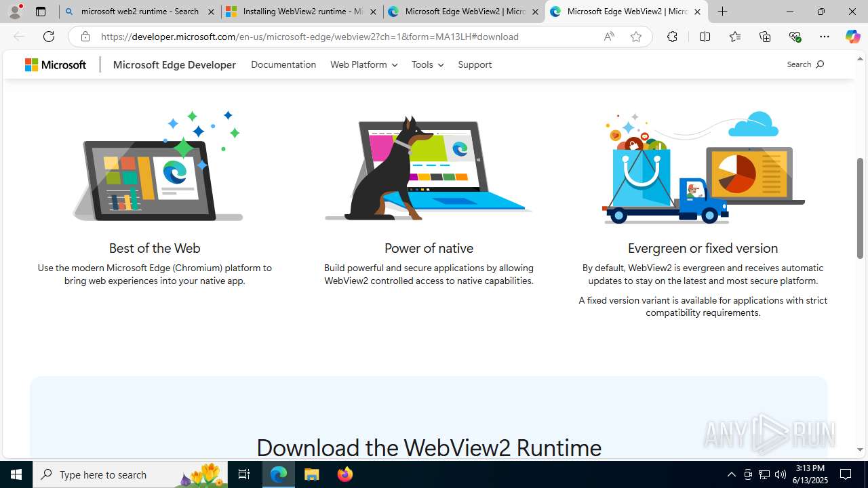
Task: Open the Action Center notifications icon
Action: point(846,474)
